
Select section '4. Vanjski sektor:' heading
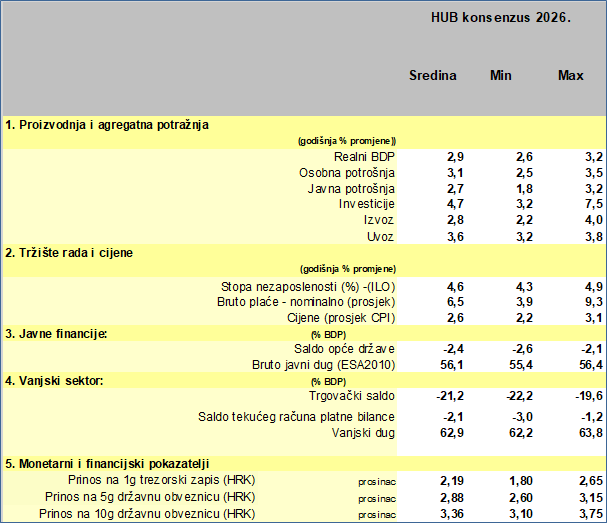tap(54, 381)
